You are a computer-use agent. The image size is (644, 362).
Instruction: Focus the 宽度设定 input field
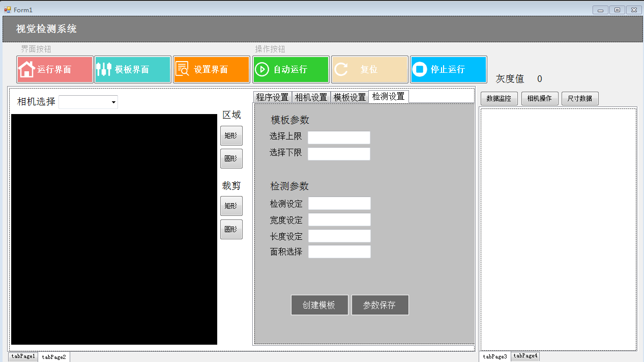339,219
